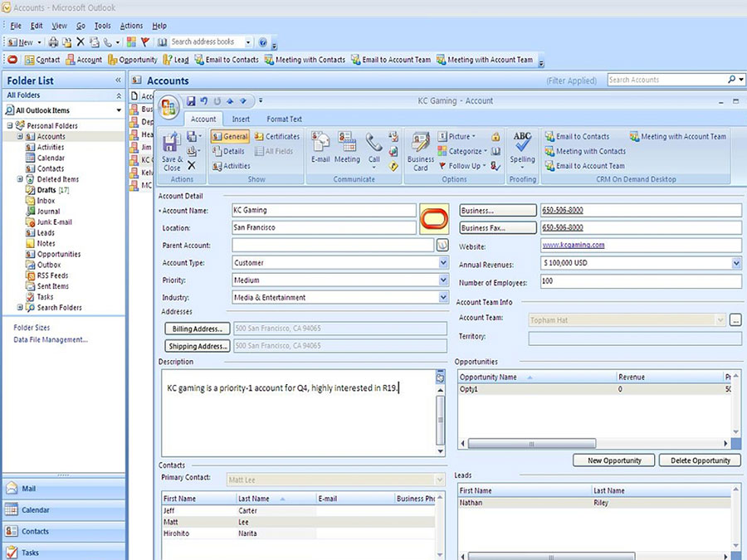Click the Account Name input field
Image resolution: width=747 pixels, height=560 pixels.
324,210
